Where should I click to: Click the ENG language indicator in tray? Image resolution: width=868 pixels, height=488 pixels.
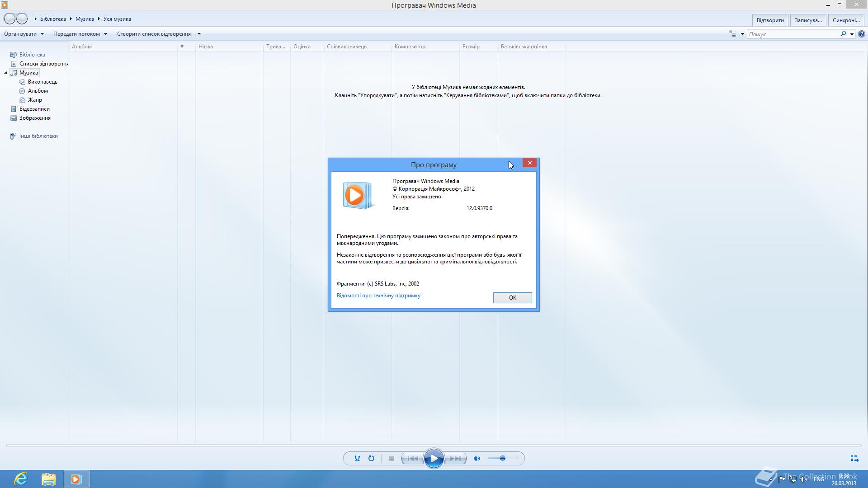pos(818,479)
